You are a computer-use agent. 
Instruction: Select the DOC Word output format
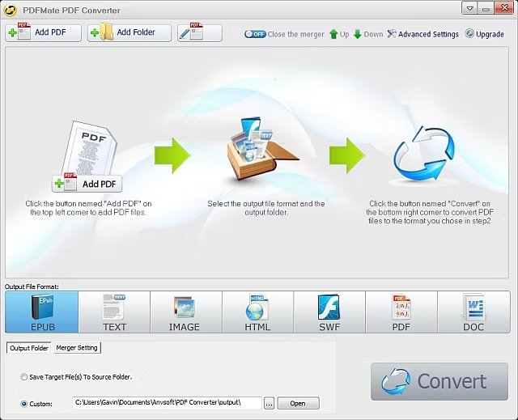coord(473,312)
